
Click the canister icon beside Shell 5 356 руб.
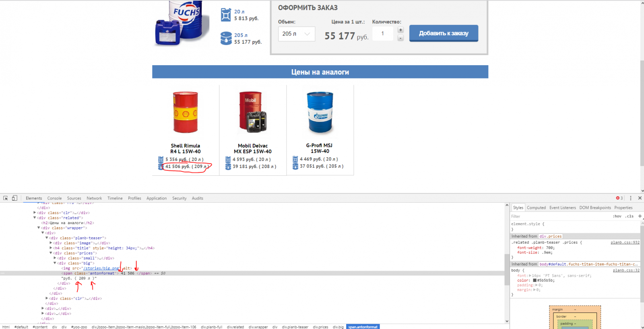pos(161,159)
